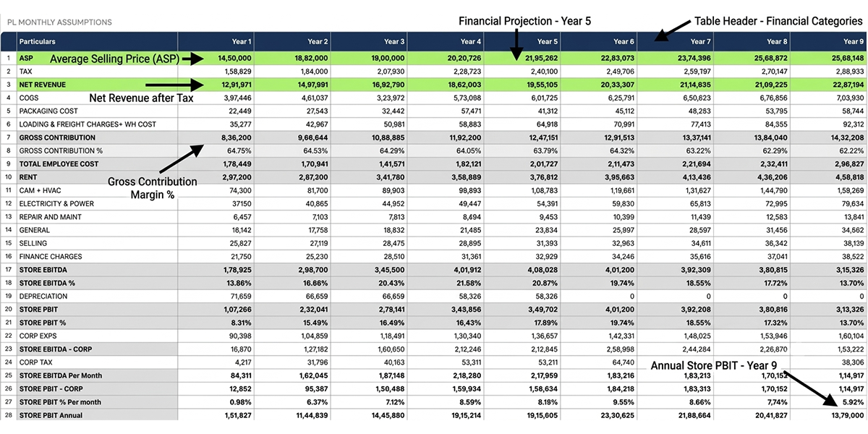The width and height of the screenshot is (868, 434).
Task: Click the COGS row label
Action: (29, 98)
